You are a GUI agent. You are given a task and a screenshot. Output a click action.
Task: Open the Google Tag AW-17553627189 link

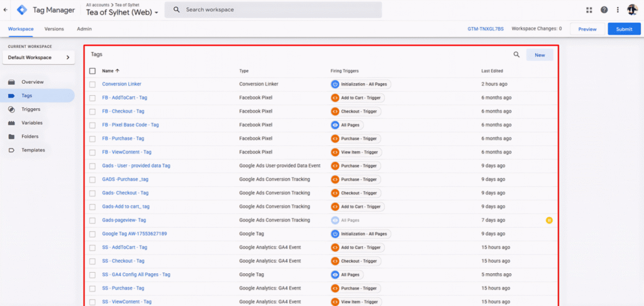click(135, 234)
